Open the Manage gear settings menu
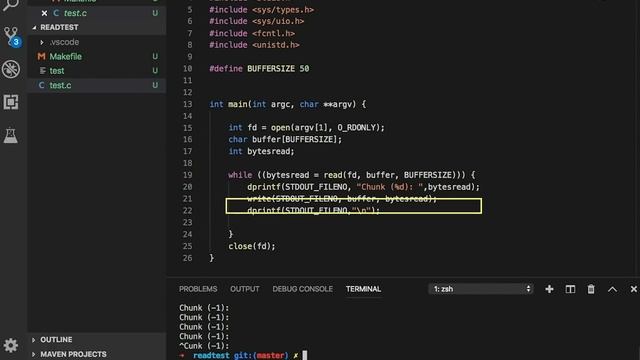Viewport: 640px width, 360px height. point(11,345)
